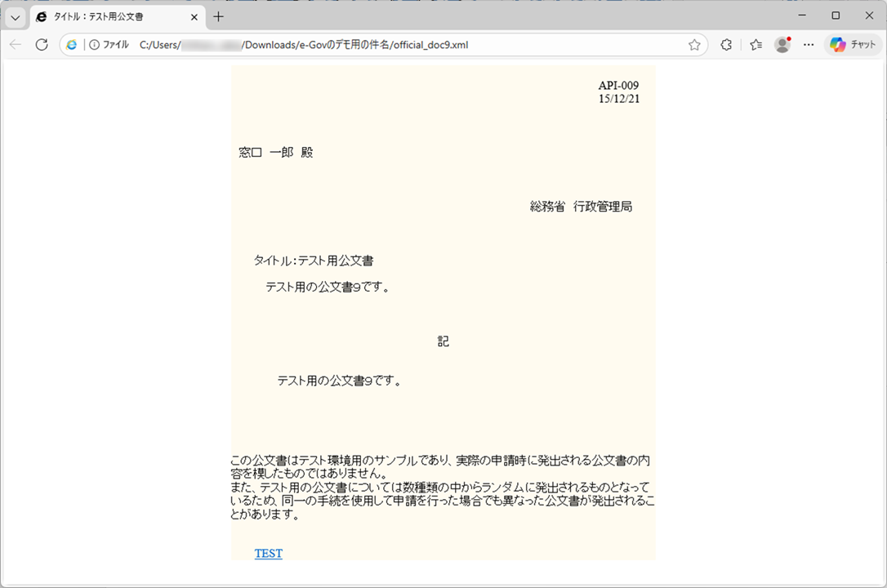Minimize the browser window
The height and width of the screenshot is (588, 887).
tap(801, 16)
